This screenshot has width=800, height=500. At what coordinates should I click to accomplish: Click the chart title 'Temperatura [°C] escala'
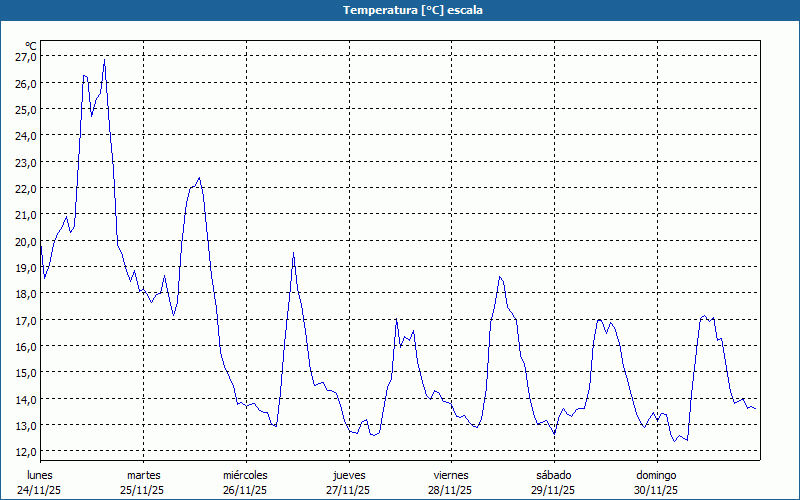pos(400,10)
